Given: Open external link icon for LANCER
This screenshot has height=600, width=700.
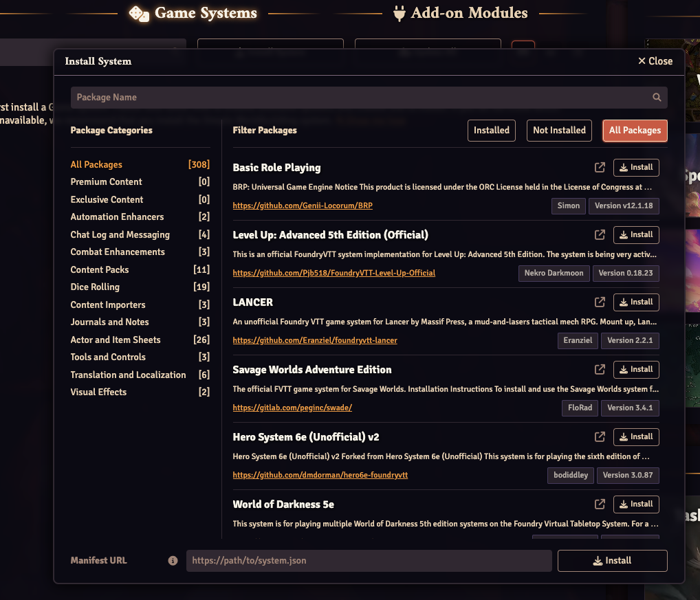Looking at the screenshot, I should (x=599, y=301).
